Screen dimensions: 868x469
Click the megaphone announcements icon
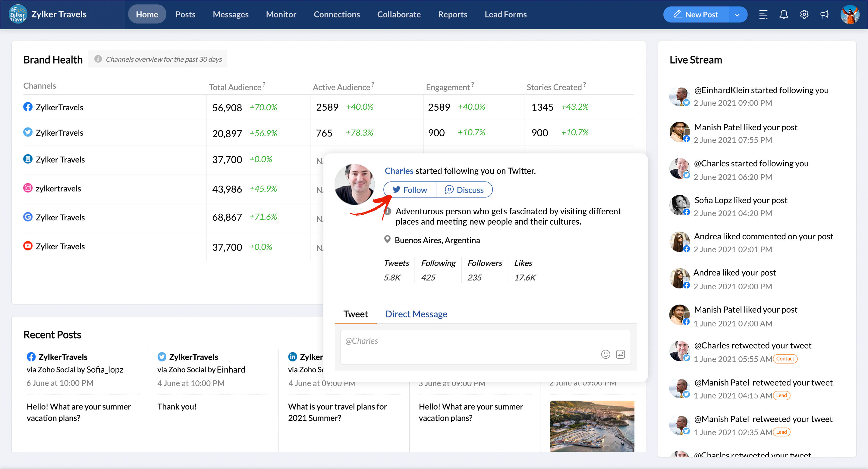(825, 14)
